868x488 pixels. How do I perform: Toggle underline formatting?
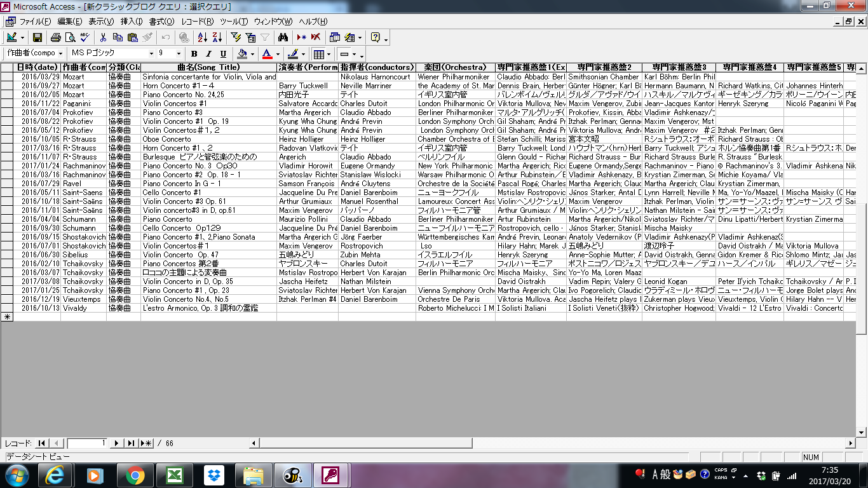tap(223, 54)
